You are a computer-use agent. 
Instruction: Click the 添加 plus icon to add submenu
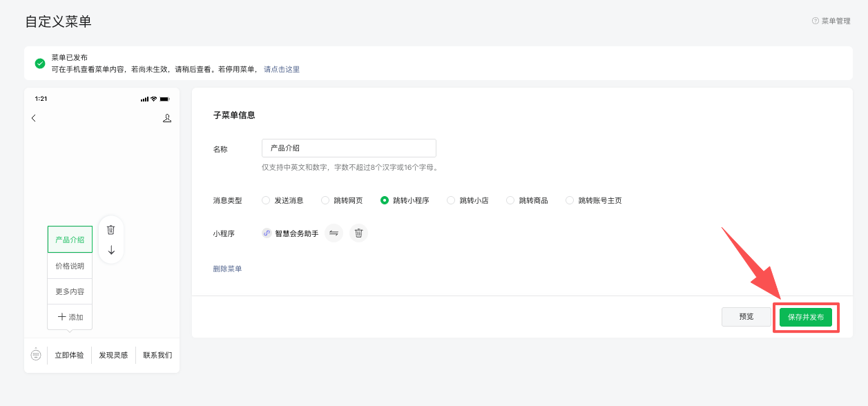pos(62,317)
